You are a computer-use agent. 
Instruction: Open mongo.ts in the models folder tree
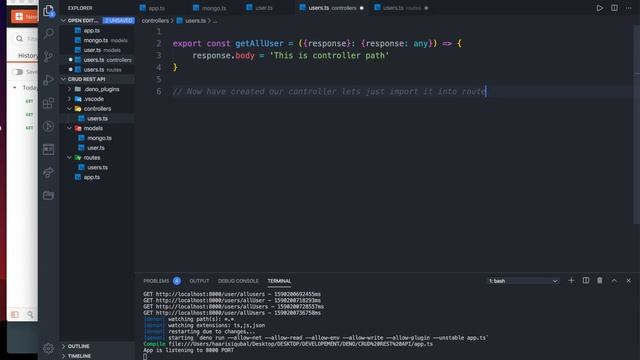tap(99, 138)
